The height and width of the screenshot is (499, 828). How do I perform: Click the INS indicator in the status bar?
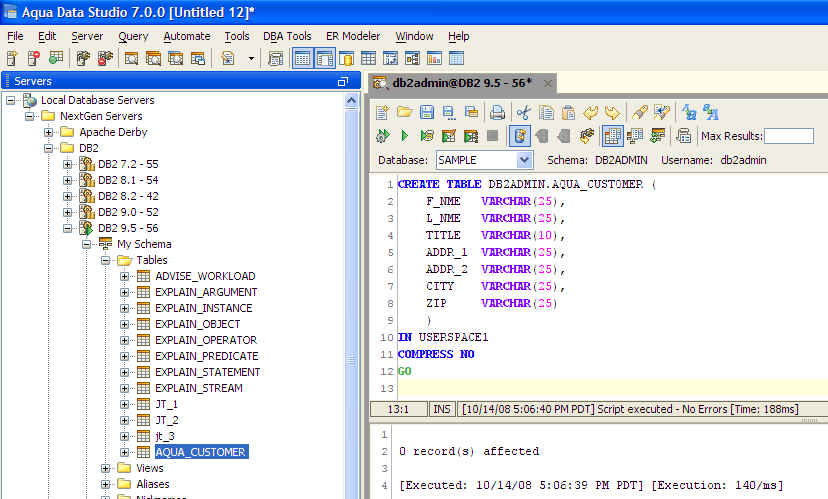[x=441, y=409]
